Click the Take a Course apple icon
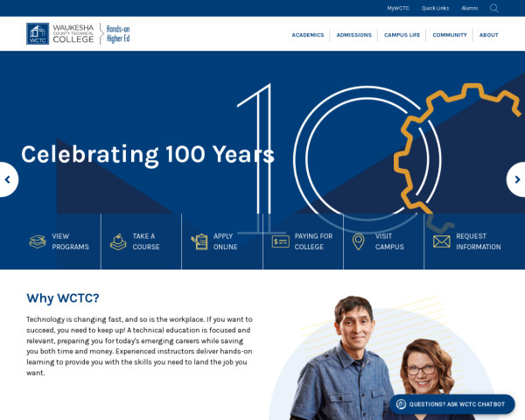The width and height of the screenshot is (525, 420). pos(118,241)
